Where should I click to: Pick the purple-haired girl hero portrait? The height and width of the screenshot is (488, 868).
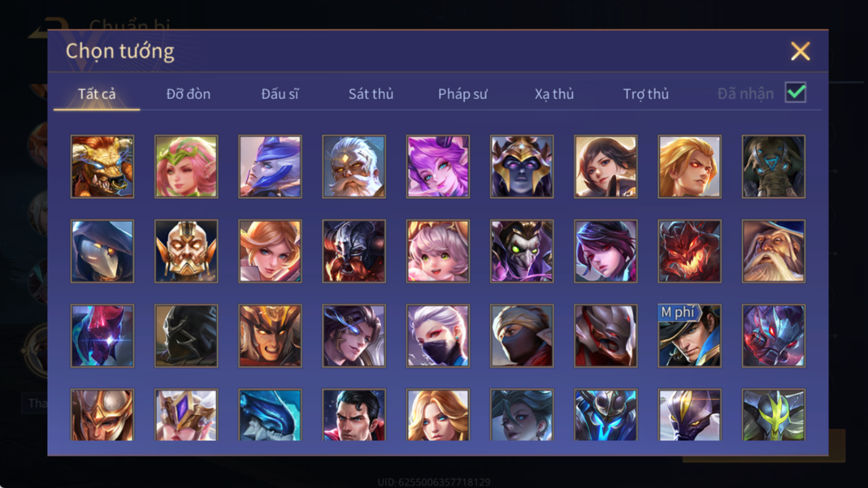point(438,167)
